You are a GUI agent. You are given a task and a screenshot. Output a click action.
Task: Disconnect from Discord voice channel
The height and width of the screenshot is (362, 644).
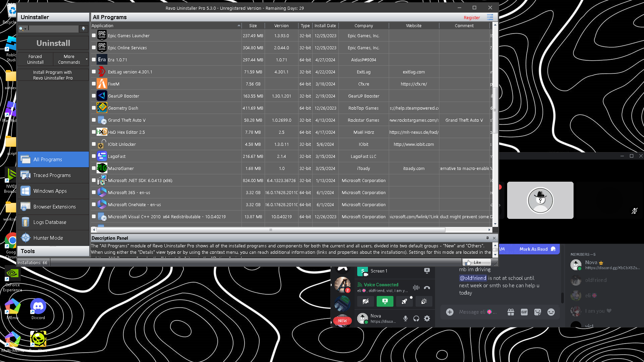pyautogui.click(x=427, y=288)
